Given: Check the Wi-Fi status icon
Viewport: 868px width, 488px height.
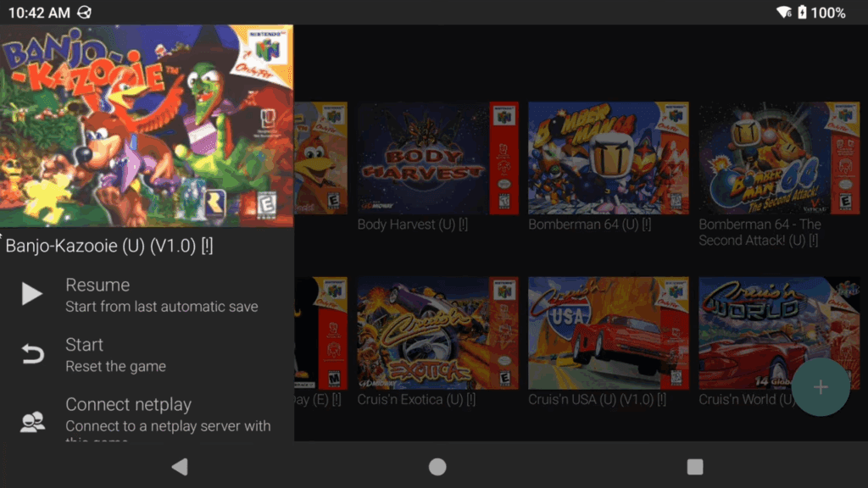Looking at the screenshot, I should click(x=784, y=12).
